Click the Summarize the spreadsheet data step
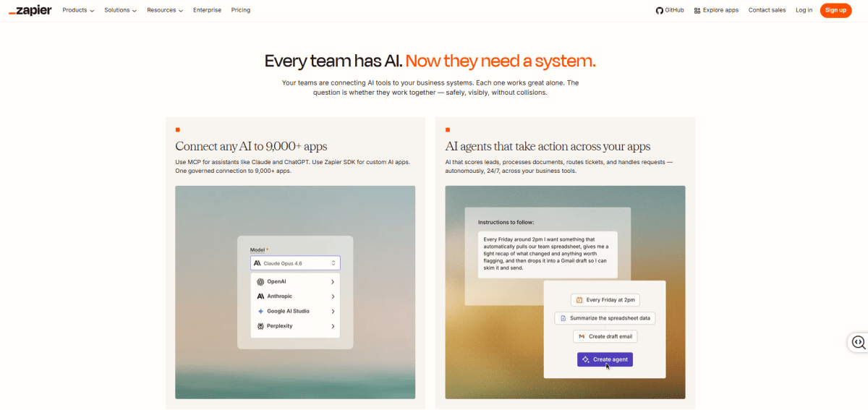Screen dimensions: 868x410 pyautogui.click(x=605, y=318)
